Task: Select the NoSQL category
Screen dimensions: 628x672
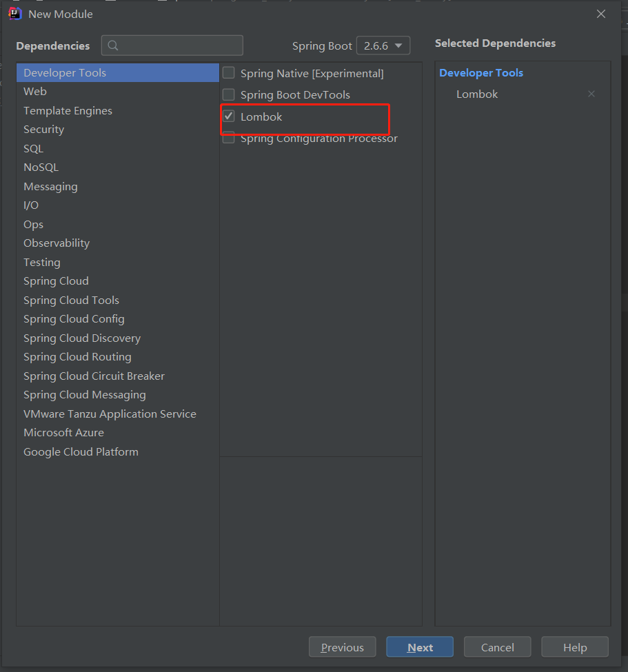Action: (x=118, y=167)
